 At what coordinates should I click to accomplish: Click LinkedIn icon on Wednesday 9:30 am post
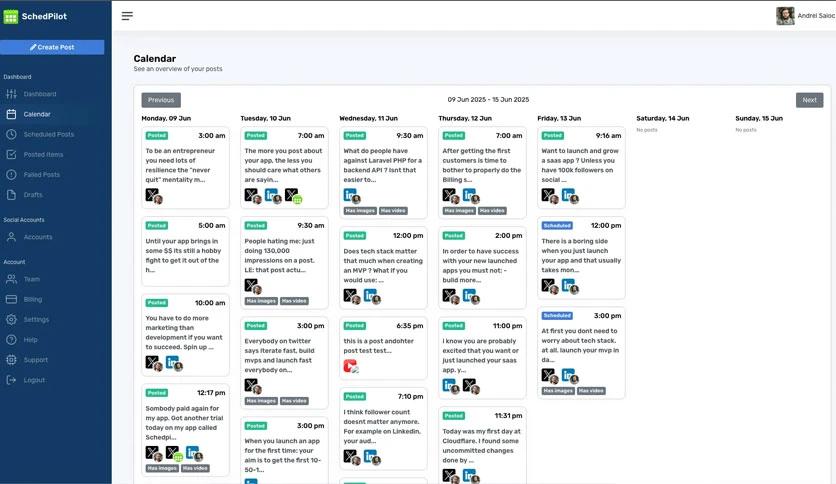[352, 196]
